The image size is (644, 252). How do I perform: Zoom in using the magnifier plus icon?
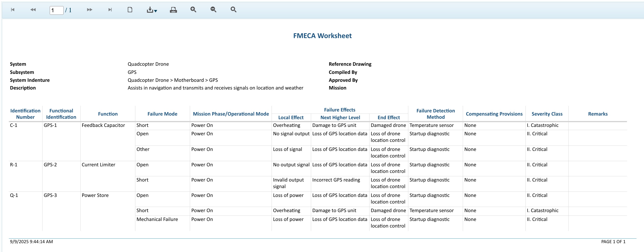click(193, 10)
